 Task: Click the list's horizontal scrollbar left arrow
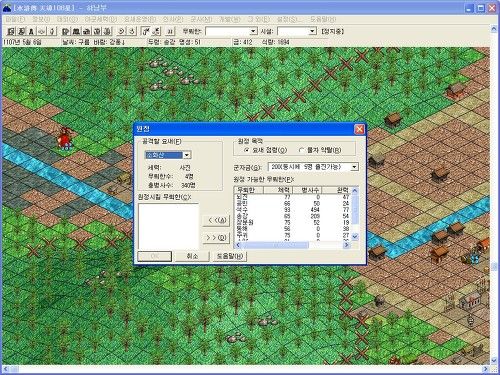coord(238,245)
